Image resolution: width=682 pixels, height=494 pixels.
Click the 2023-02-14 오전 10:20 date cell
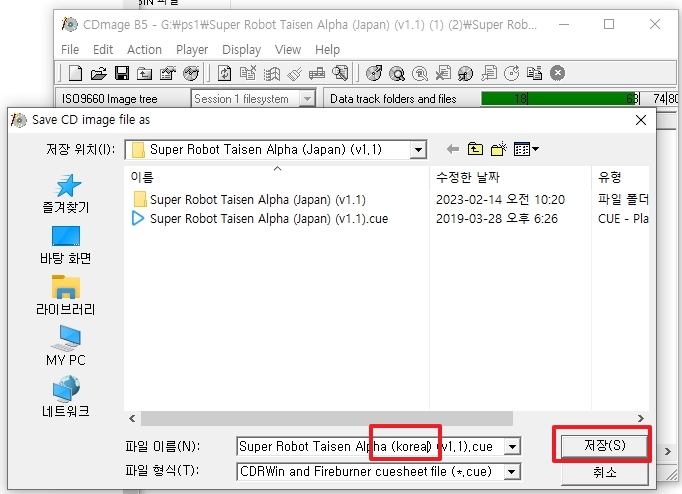click(501, 200)
